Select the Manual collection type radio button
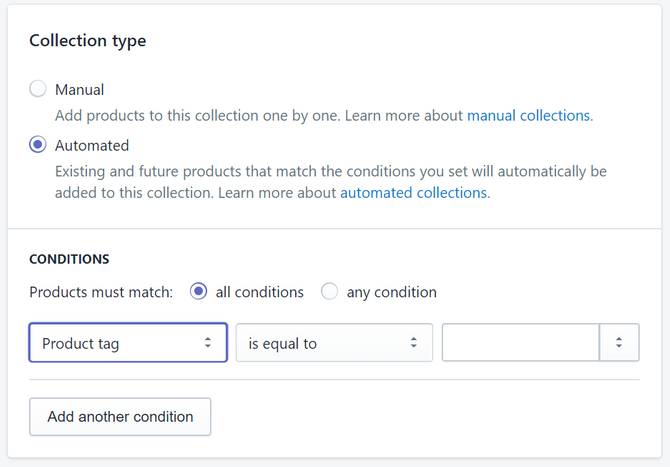 (38, 89)
